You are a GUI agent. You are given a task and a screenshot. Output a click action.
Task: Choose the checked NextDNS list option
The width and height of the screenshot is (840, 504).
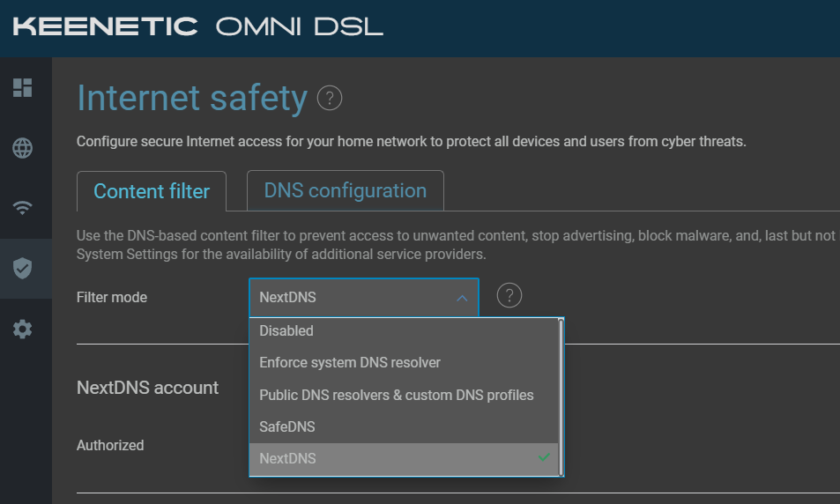pyautogui.click(x=404, y=458)
